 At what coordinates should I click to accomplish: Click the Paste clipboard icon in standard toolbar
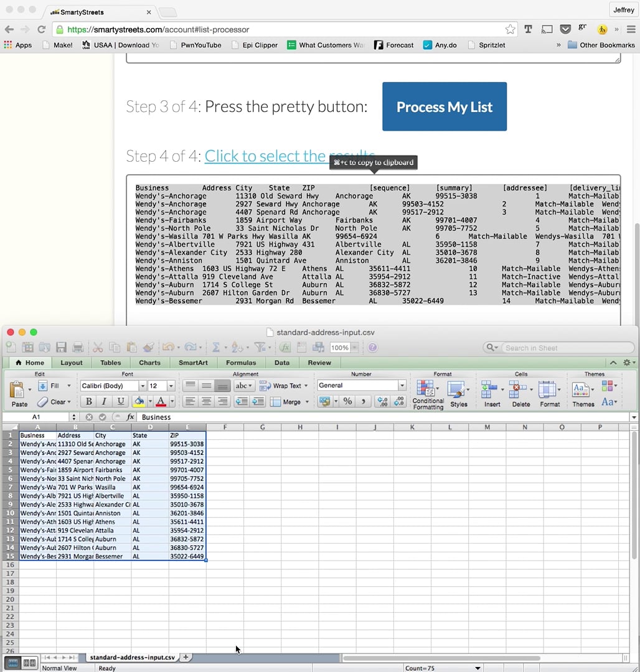(x=131, y=347)
